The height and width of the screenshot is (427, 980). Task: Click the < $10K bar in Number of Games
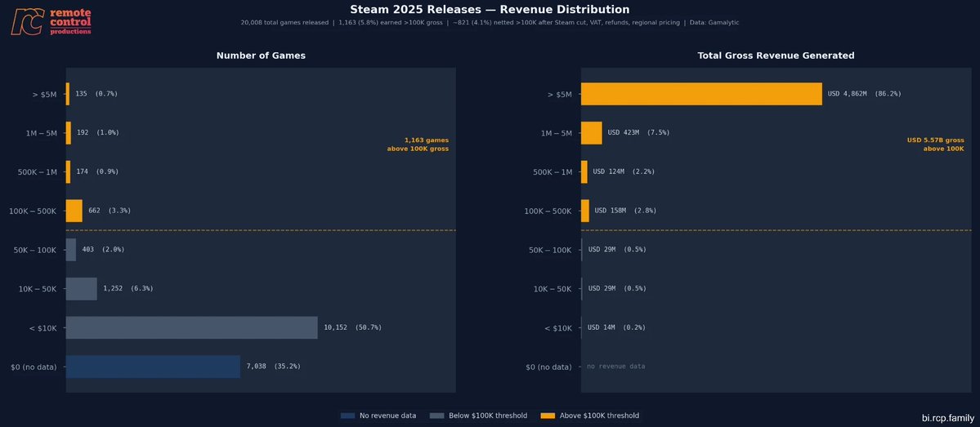click(191, 327)
